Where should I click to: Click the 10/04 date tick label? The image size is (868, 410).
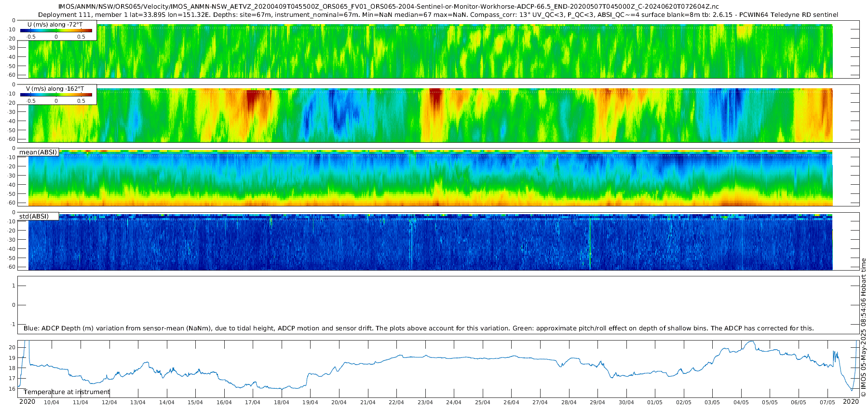(52, 402)
